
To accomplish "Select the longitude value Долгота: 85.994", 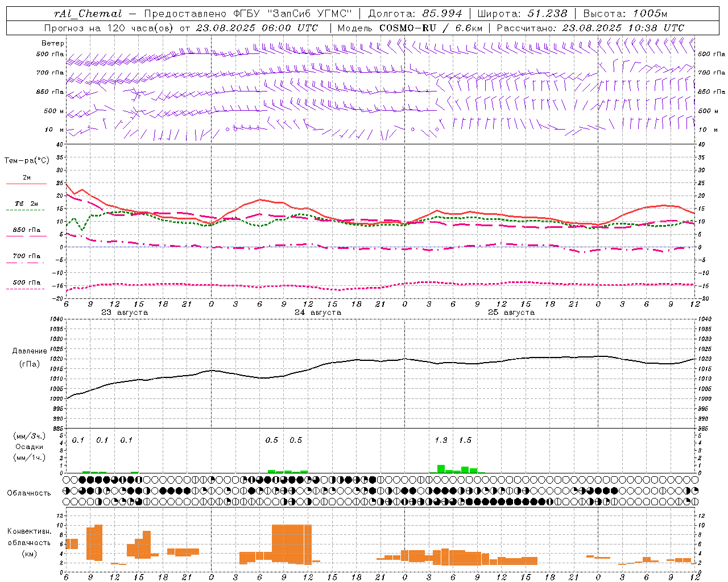I will click(415, 14).
